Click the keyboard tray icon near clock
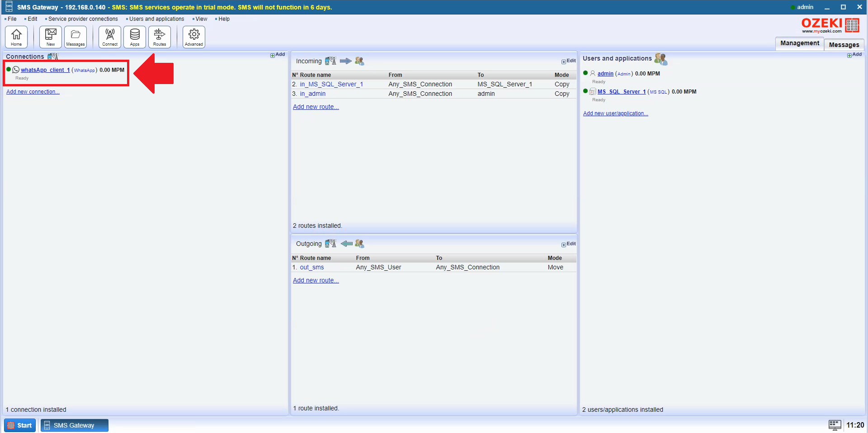 (x=835, y=425)
